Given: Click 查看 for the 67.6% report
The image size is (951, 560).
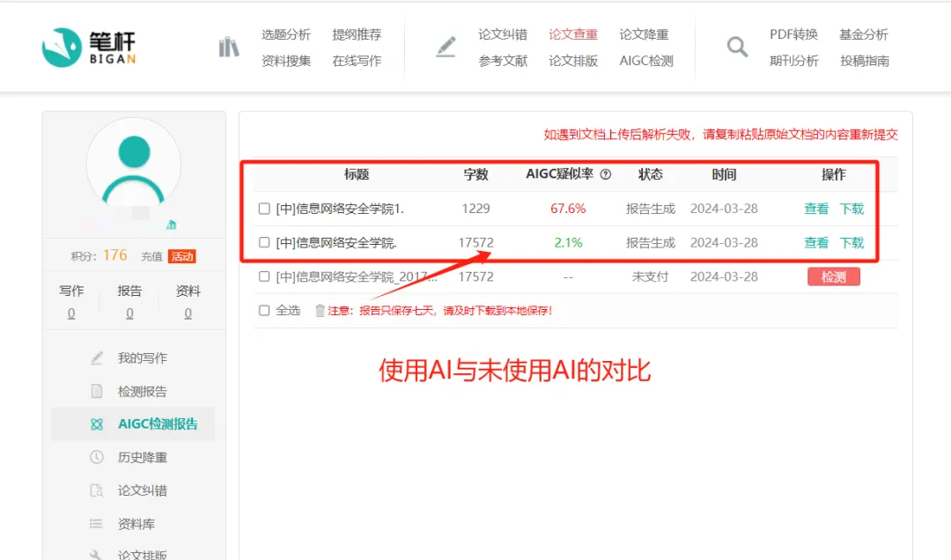Looking at the screenshot, I should point(816,209).
